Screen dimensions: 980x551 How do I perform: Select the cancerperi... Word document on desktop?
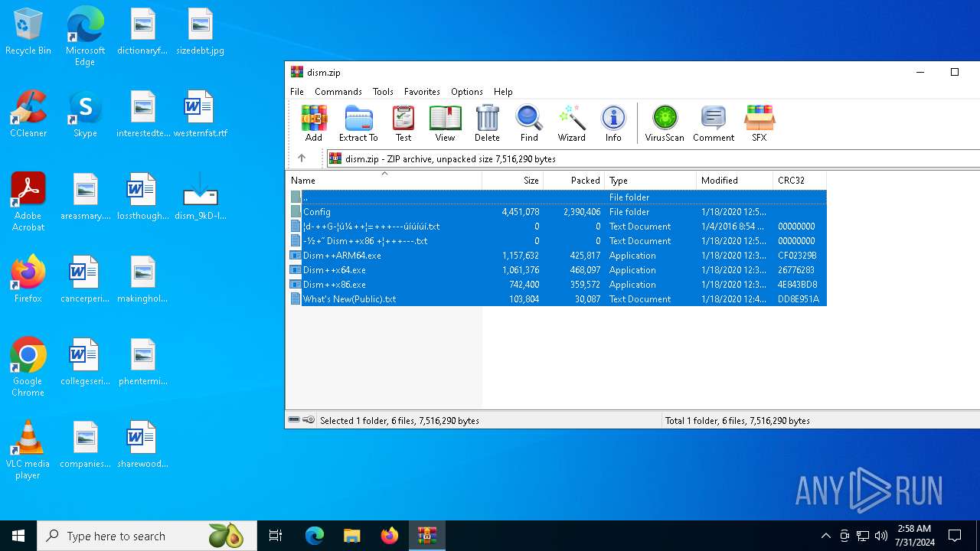(x=85, y=280)
